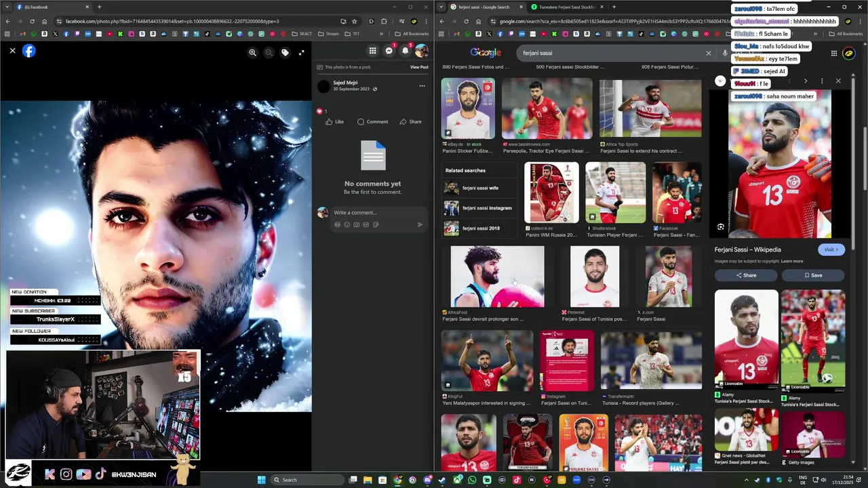
Task: Open the eBay.de Panini Sticker image result
Action: point(468,108)
